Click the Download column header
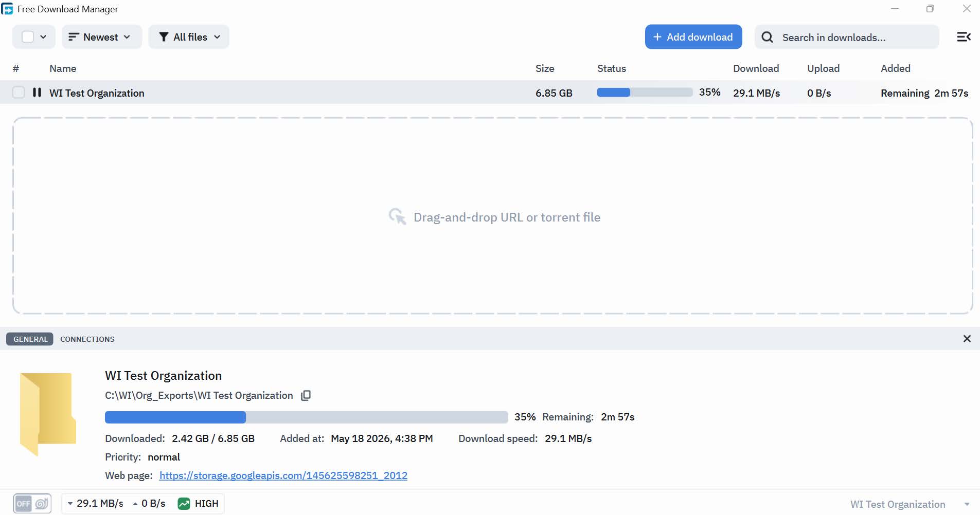This screenshot has height=515, width=980. point(756,68)
